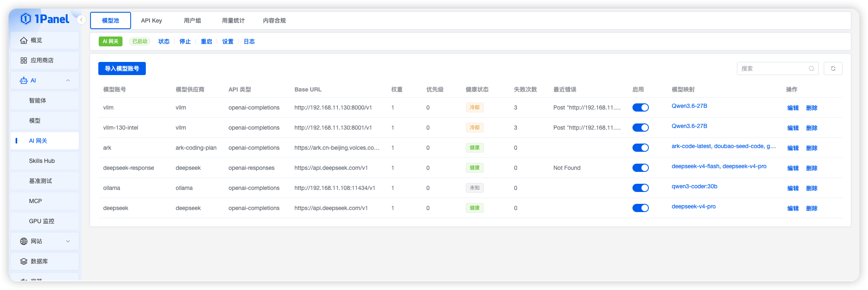Image resolution: width=868 pixels, height=290 pixels.
Task: Collapse the AI sidebar menu chevron
Action: tap(68, 80)
